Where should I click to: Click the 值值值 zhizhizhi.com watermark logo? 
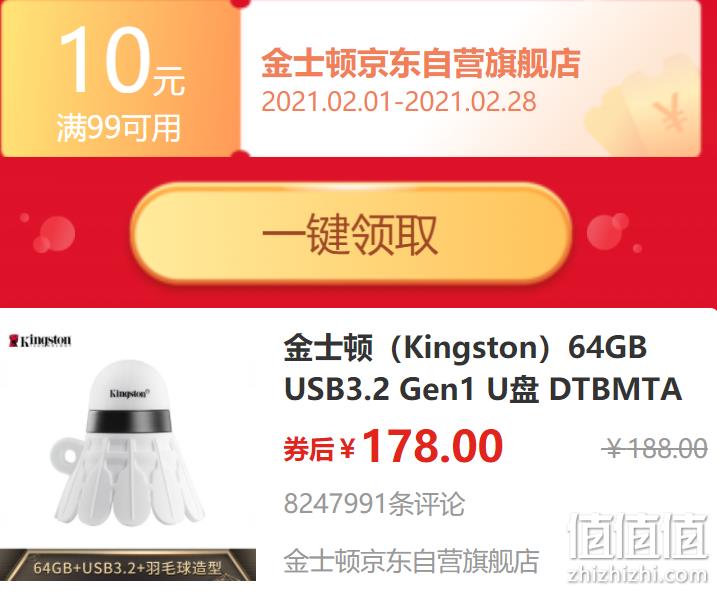pos(637,548)
